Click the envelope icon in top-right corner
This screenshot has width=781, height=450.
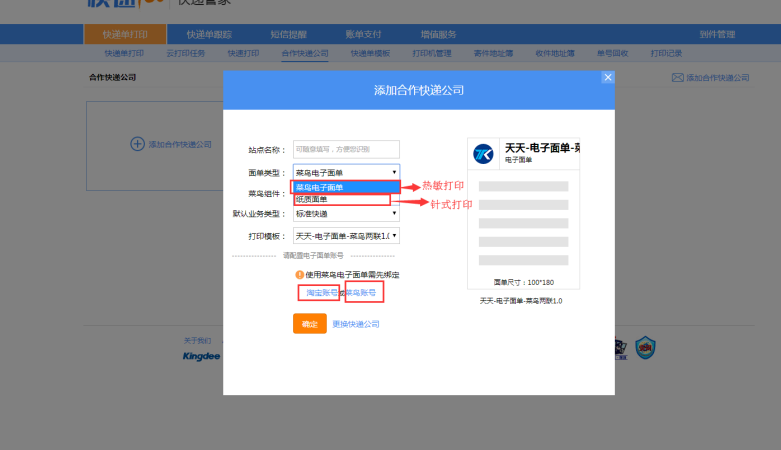click(x=677, y=77)
